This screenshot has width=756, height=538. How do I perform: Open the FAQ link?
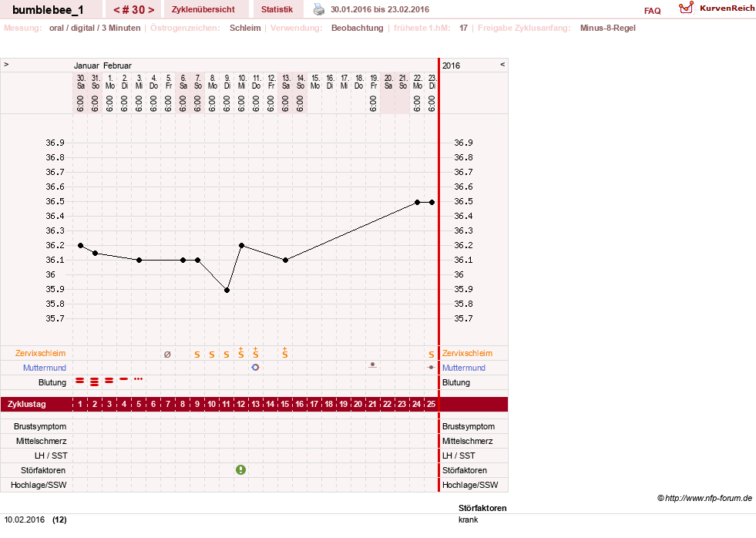pos(652,11)
